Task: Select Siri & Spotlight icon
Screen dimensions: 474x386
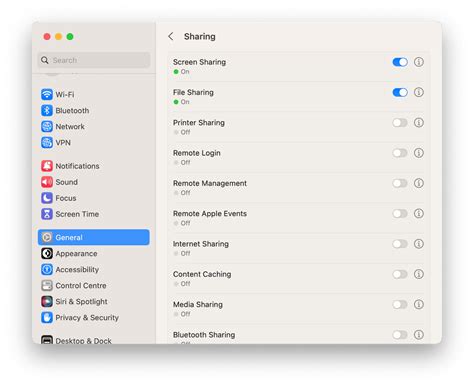Action: [x=47, y=301]
